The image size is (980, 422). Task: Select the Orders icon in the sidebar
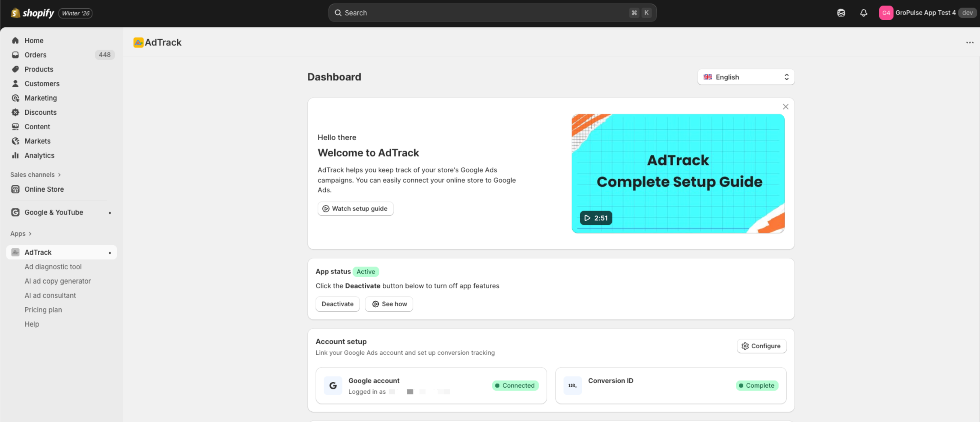[15, 55]
